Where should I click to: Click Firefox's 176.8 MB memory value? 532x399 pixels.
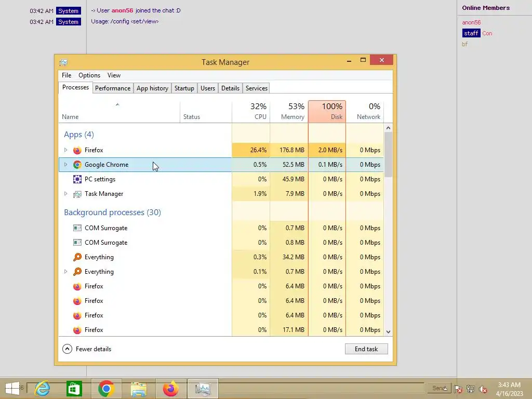click(292, 150)
